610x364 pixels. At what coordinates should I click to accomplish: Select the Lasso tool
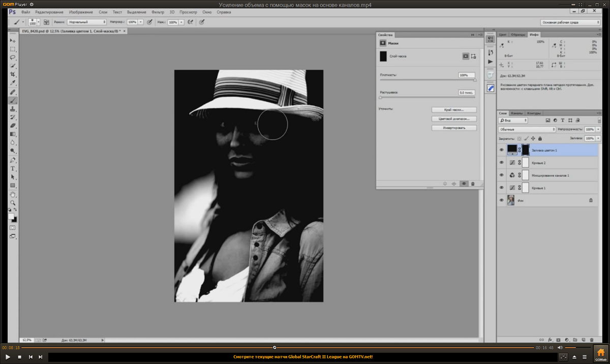[x=13, y=57]
